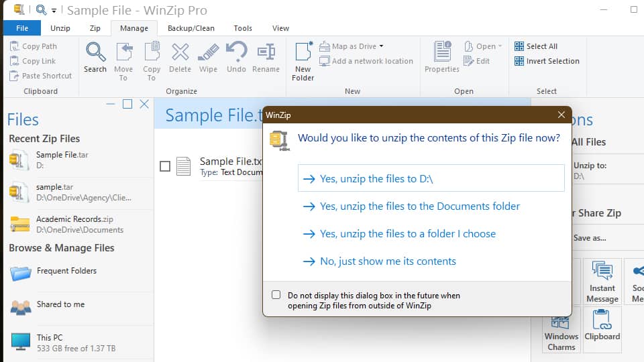Viewport: 644px width, 362px height.
Task: Click 'Save as...' in actions pane
Action: click(x=590, y=238)
